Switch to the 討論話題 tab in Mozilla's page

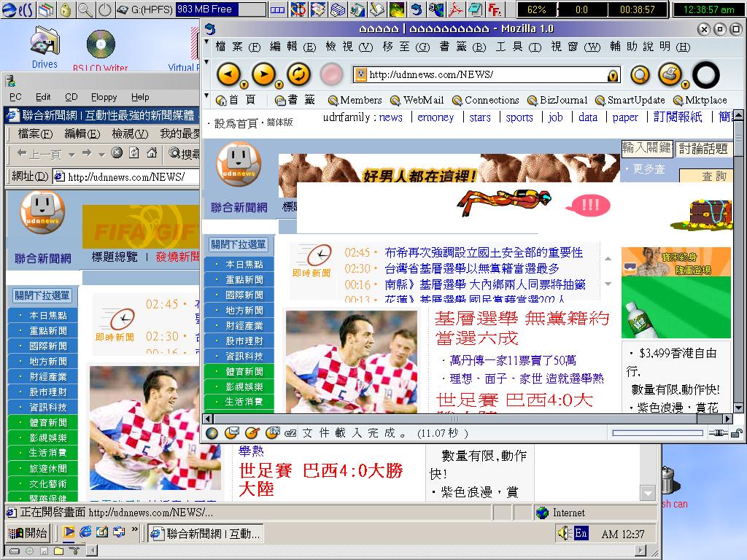pos(703,149)
